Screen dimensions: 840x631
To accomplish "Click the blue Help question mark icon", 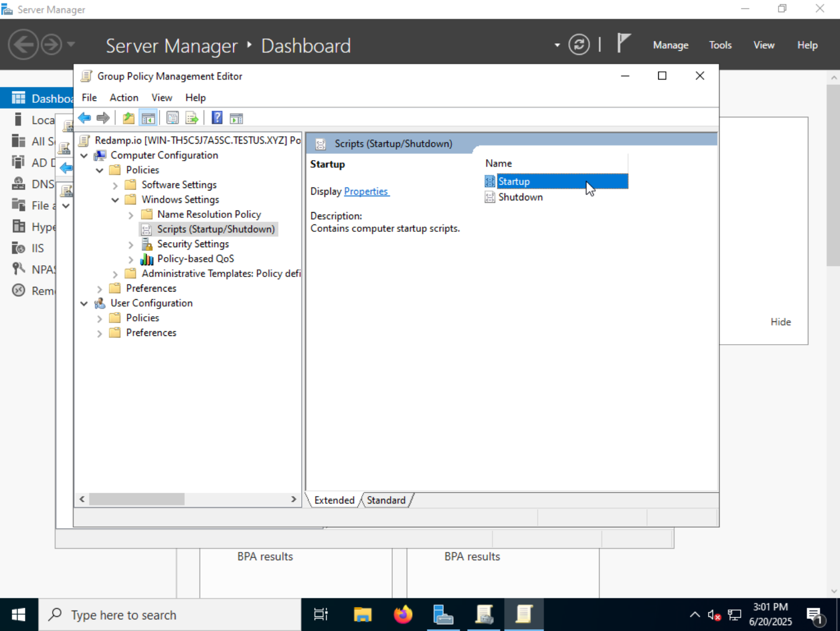I will (217, 118).
